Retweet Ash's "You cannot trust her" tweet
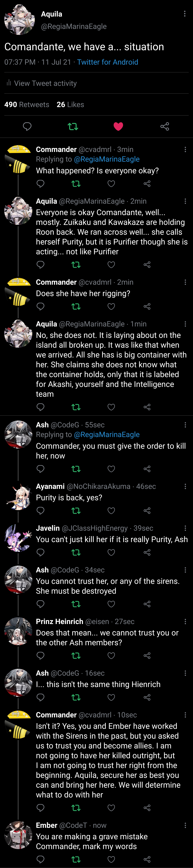This screenshot has width=193, height=868. (76, 604)
